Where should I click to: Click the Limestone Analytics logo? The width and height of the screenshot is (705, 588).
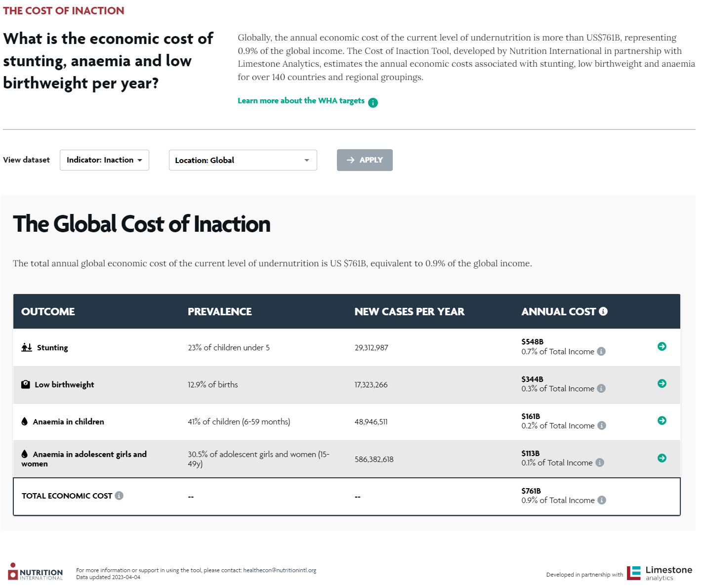[x=659, y=573]
